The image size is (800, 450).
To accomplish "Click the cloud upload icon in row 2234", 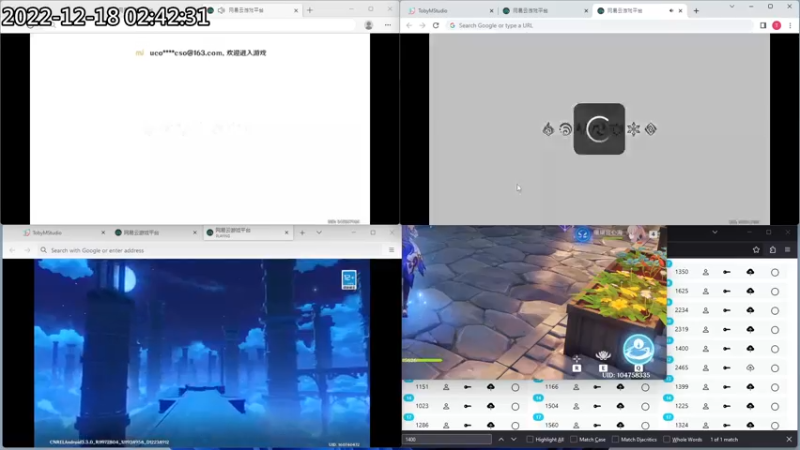I will (x=750, y=310).
